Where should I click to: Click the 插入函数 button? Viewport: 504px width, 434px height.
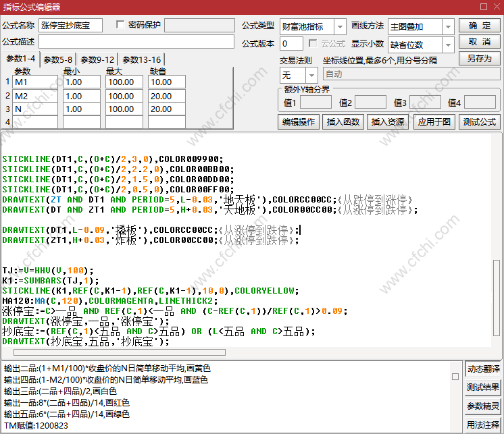coord(343,122)
